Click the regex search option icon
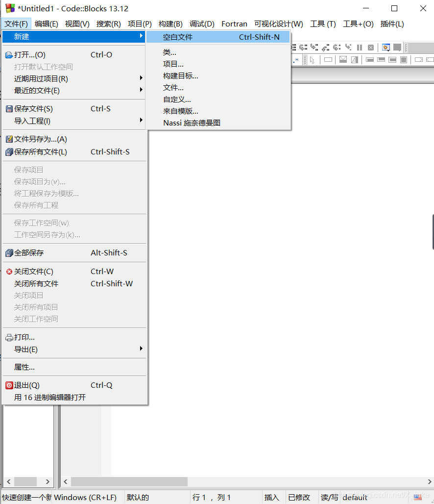Viewport: 434px width, 504px height. tap(295, 60)
